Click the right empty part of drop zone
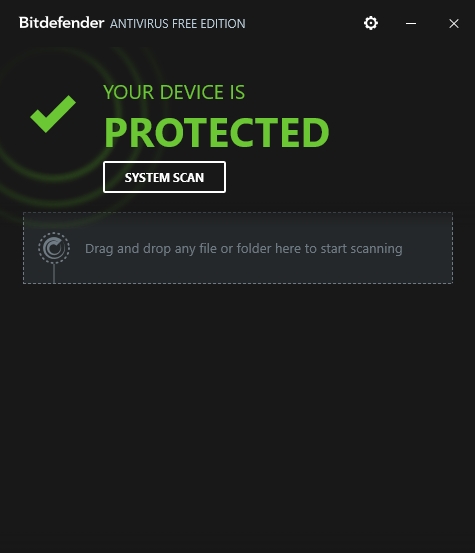Screen dimensions: 475x553 point(427,248)
